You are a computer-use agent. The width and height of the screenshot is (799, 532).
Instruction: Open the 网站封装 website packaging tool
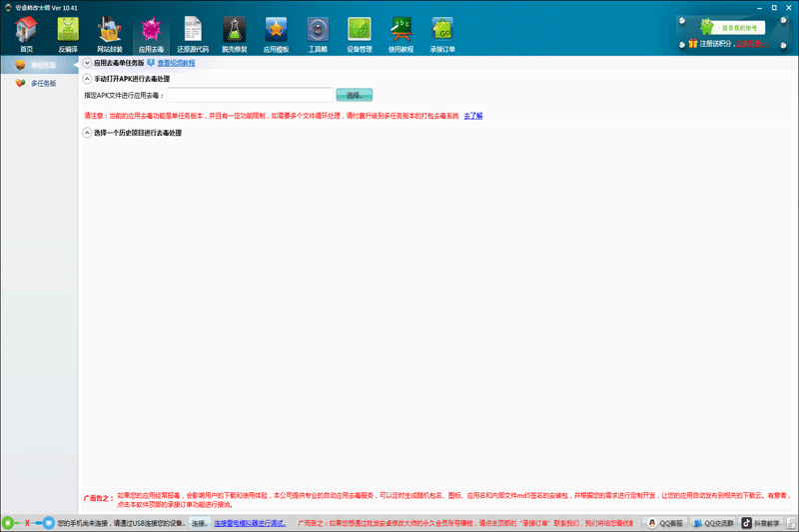(110, 34)
